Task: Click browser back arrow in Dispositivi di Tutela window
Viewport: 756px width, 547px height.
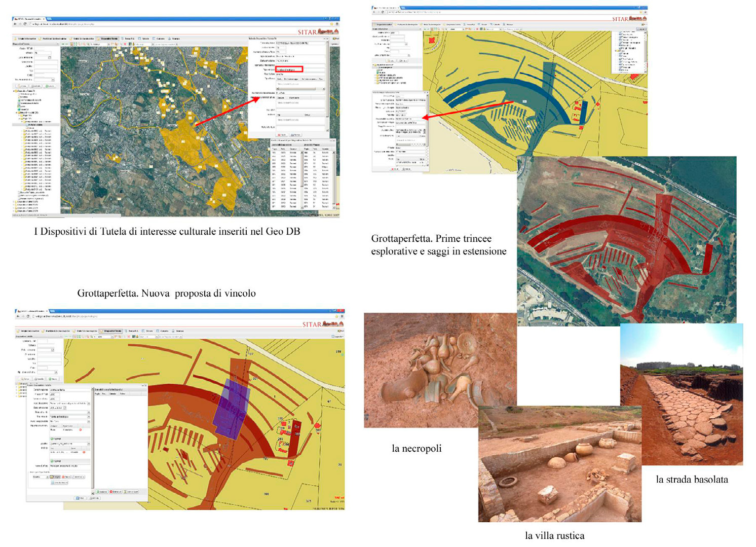Action: coord(15,24)
